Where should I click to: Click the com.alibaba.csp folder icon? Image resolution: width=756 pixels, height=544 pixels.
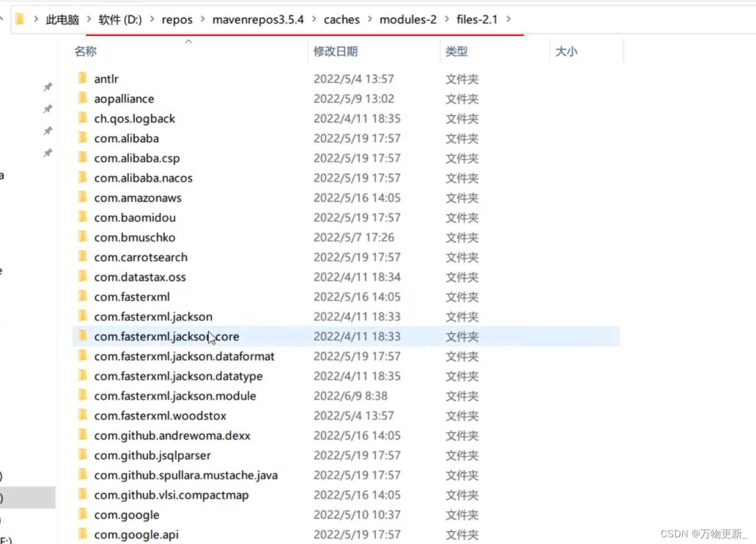coord(83,157)
